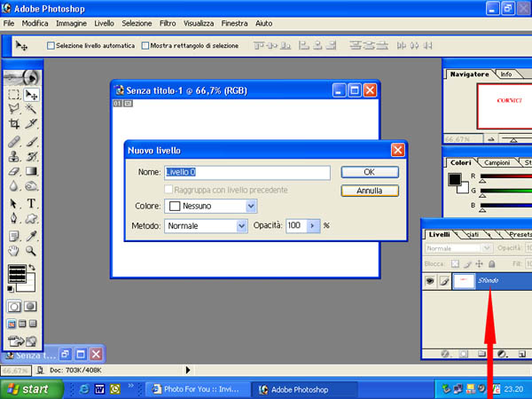Select the Pen tool

14,218
